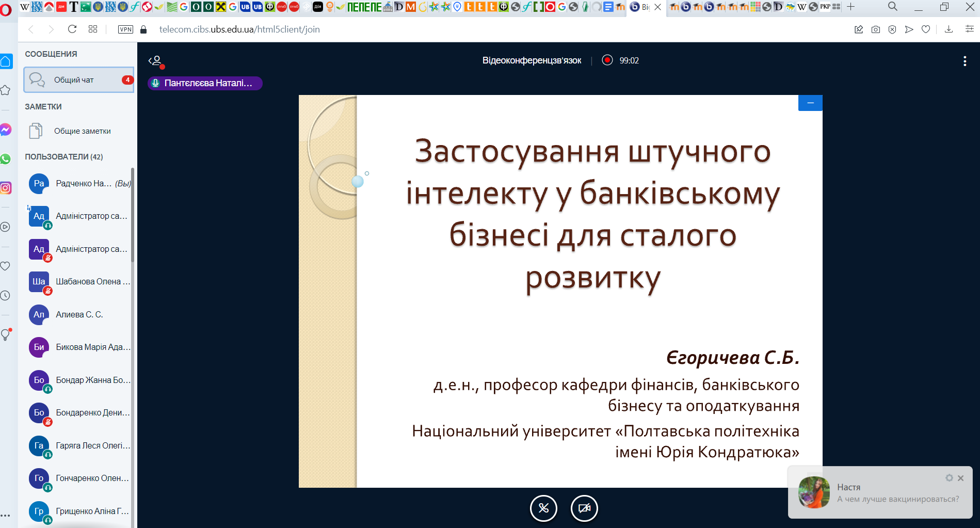
Task: Minimize the presentation with blue minus button
Action: 810,103
